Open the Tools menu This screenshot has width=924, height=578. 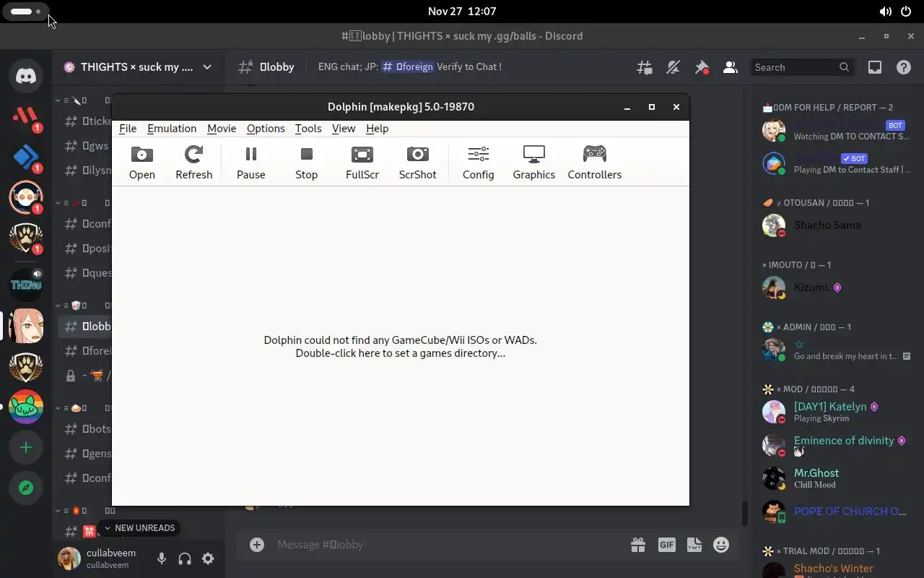[308, 128]
